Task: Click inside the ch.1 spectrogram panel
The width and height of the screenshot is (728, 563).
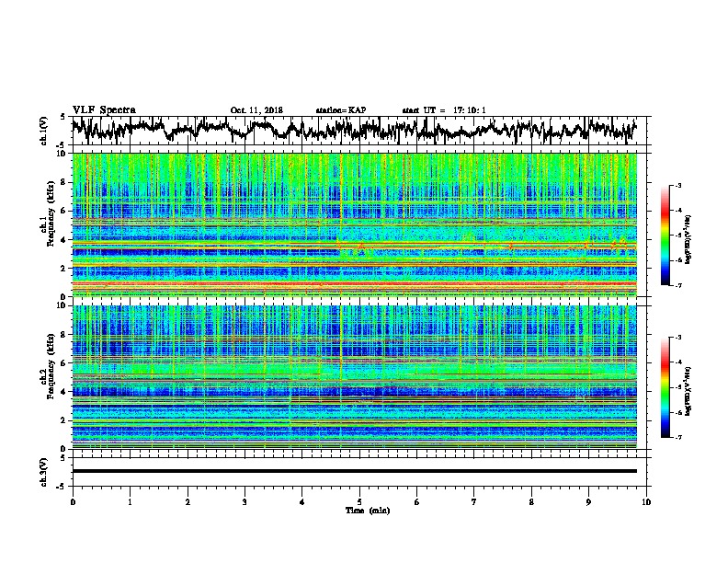Action: 354,224
